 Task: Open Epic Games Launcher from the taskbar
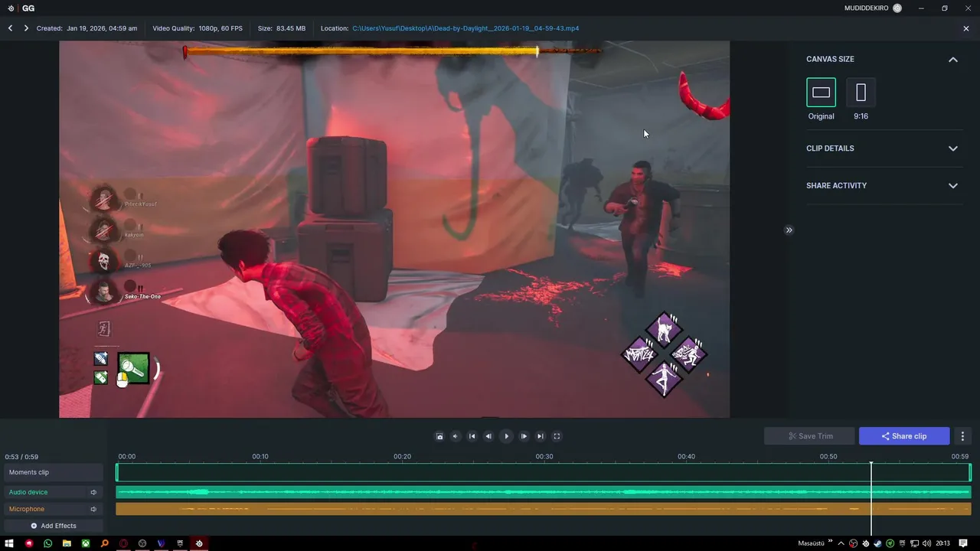click(180, 543)
